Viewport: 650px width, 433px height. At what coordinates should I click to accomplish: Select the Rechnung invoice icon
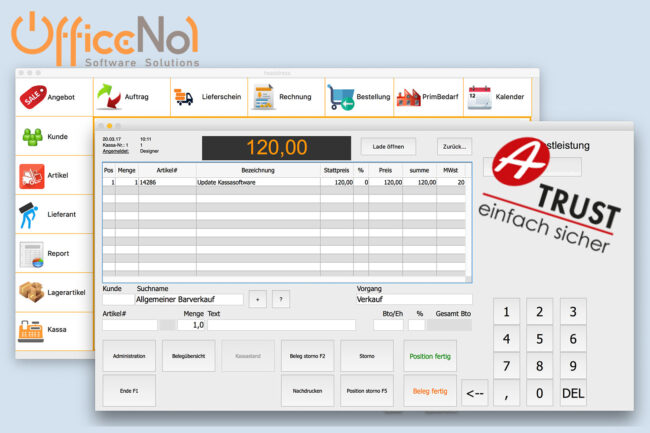click(x=263, y=97)
